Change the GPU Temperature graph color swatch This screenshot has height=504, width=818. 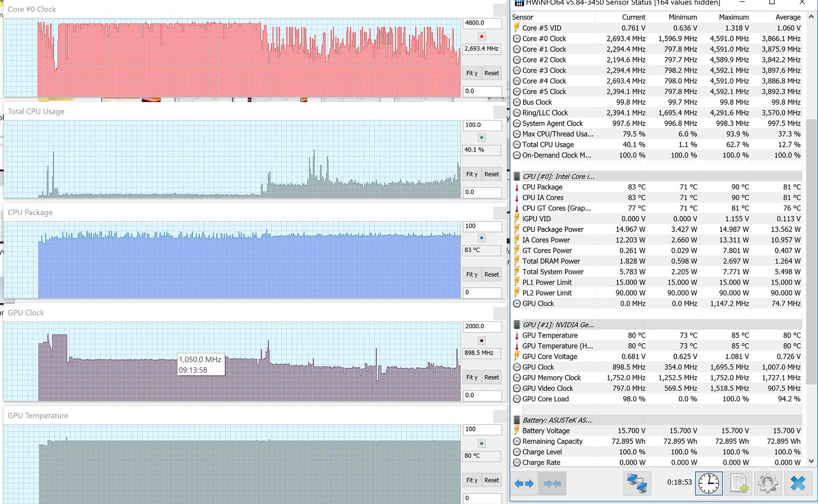coord(481,444)
